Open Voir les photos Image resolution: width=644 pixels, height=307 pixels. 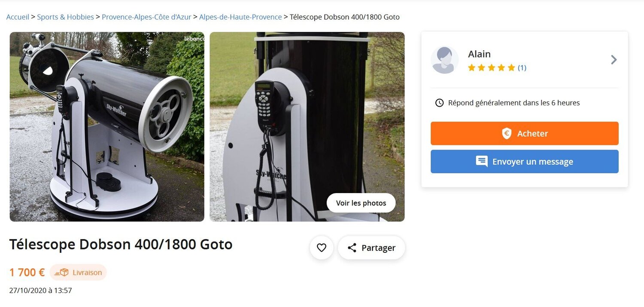[361, 203]
